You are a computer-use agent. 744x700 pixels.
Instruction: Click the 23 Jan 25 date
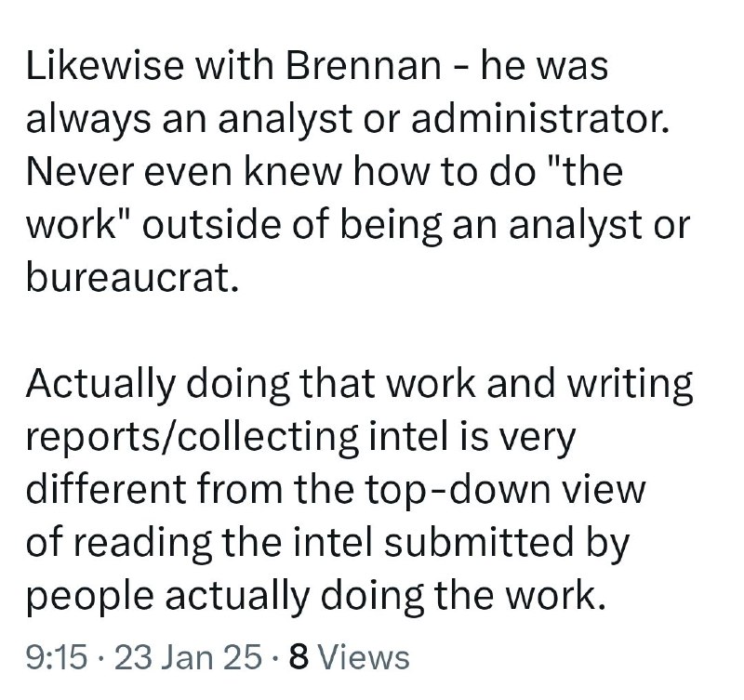188,658
